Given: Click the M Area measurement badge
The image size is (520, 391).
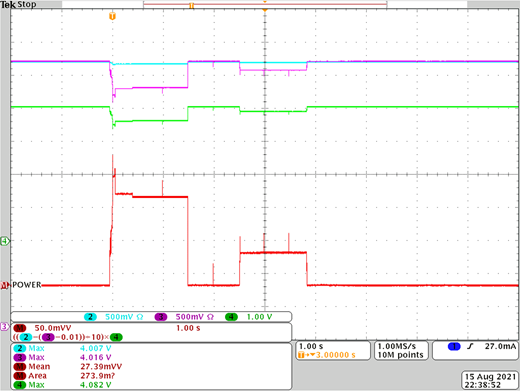Looking at the screenshot, I should tap(20, 376).
